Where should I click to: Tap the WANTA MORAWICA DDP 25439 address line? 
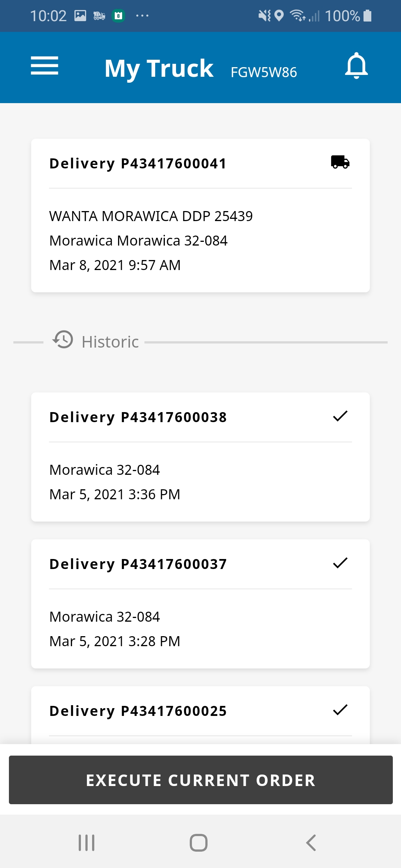151,216
